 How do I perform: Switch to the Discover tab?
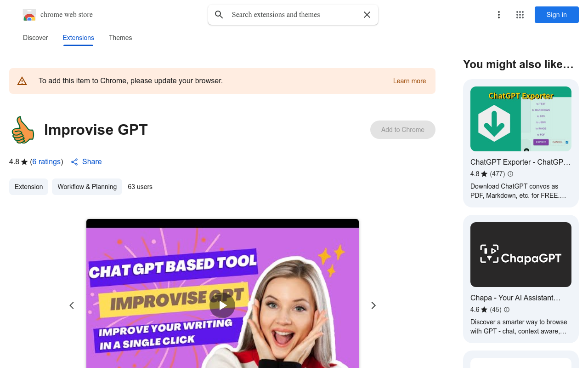click(x=35, y=38)
